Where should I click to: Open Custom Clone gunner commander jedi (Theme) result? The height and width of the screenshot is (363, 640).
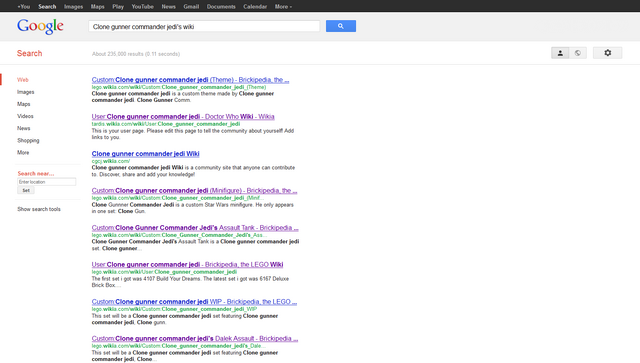click(190, 80)
